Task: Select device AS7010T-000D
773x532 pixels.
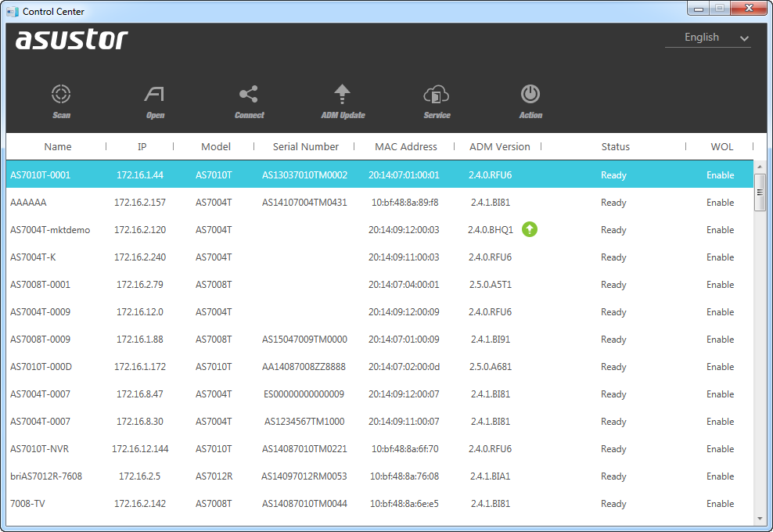Action: [379, 366]
